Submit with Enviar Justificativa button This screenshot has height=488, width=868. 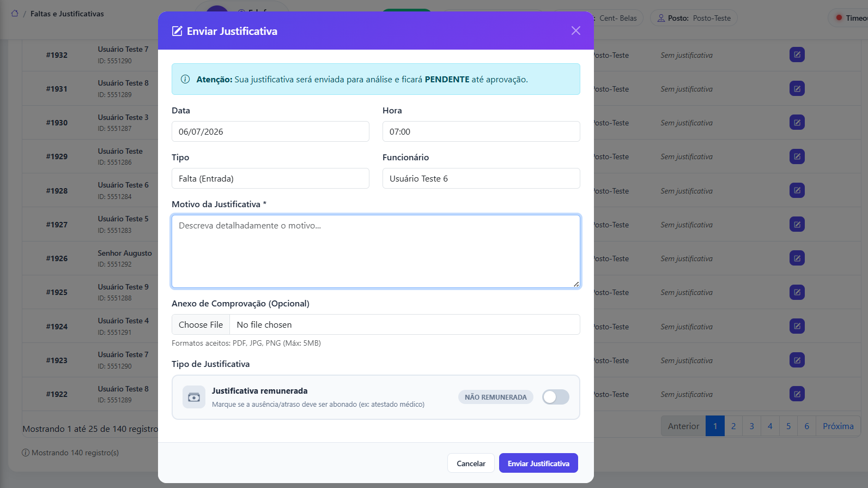coord(538,463)
